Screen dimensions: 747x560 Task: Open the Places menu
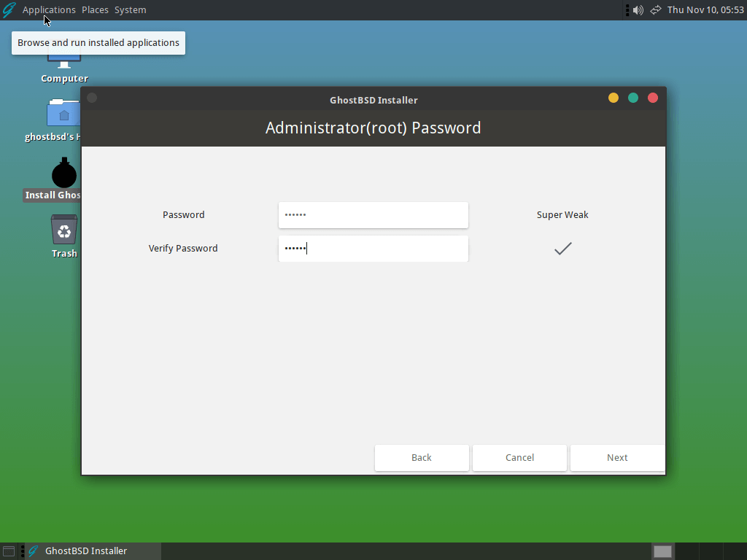click(95, 9)
